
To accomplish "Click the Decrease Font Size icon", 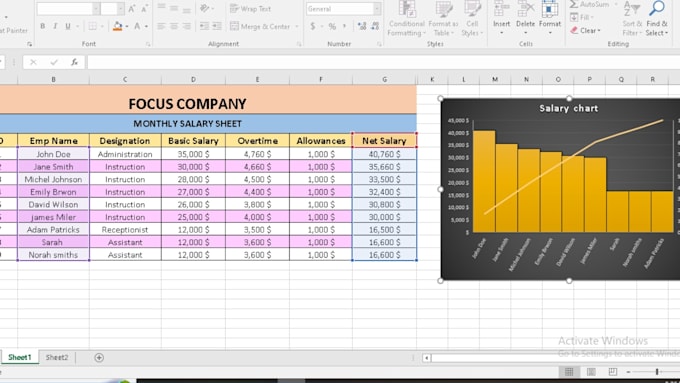I will [144, 9].
